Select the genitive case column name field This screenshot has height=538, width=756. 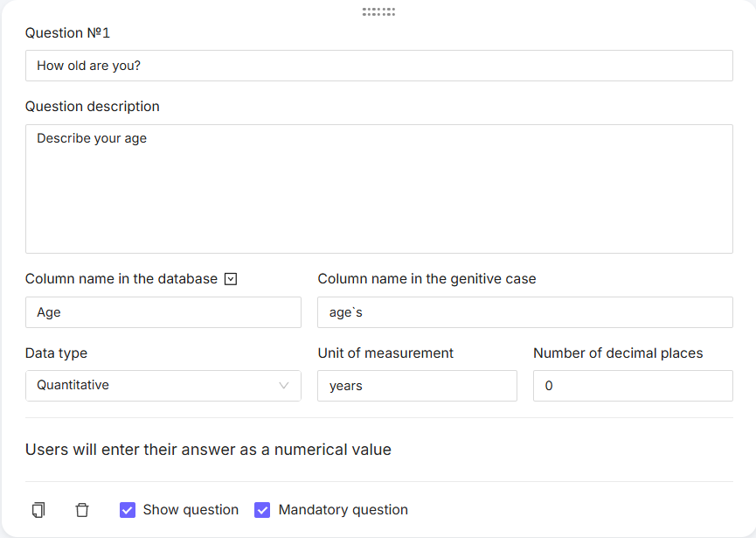pos(524,312)
